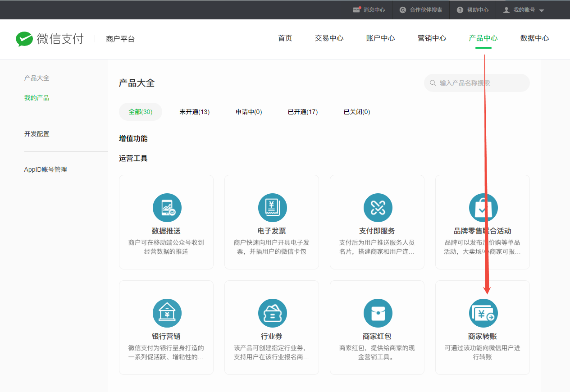Click the 我的账号 label text
The height and width of the screenshot is (392, 570).
[524, 10]
